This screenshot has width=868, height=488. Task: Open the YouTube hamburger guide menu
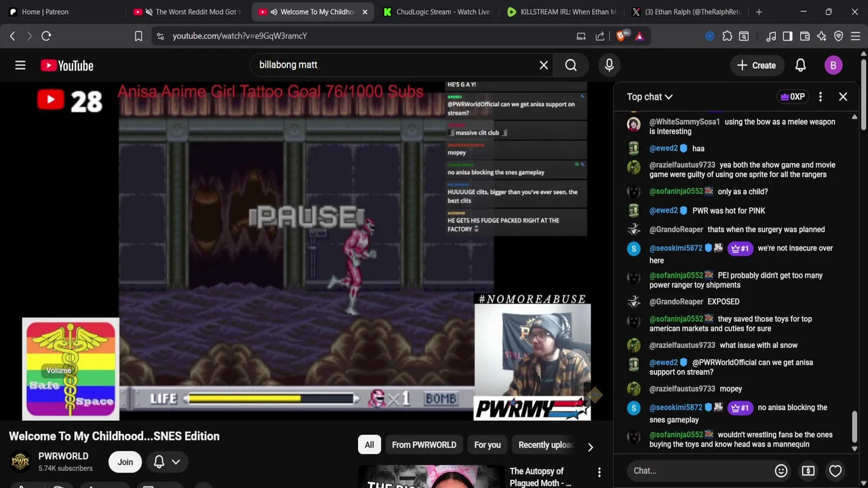[x=20, y=65]
